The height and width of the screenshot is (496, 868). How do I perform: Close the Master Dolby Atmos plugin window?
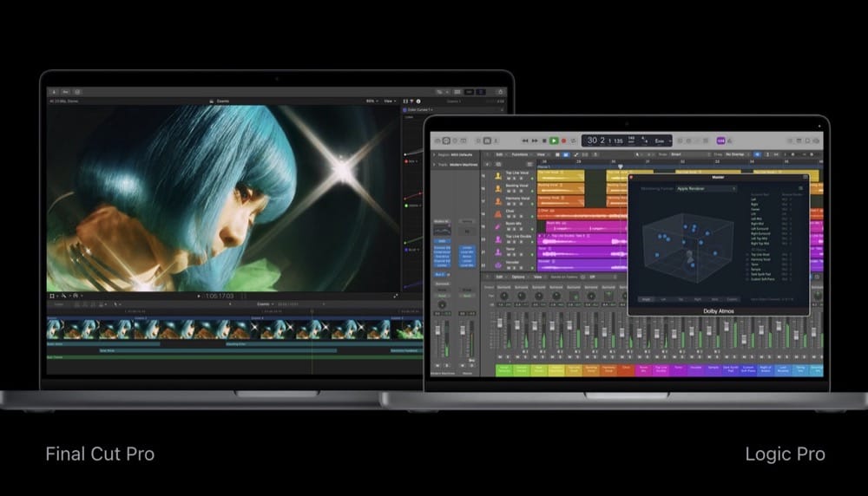click(631, 177)
